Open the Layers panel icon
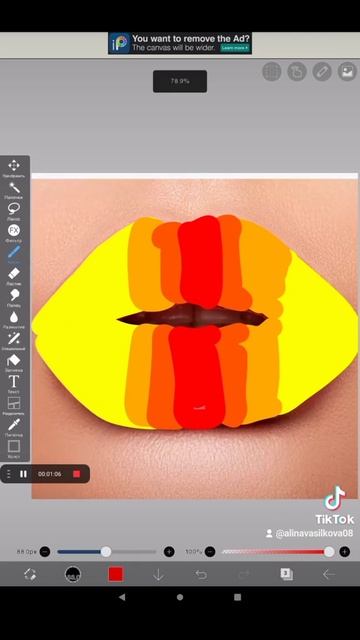Viewport: 360px width, 640px height. pos(287,574)
